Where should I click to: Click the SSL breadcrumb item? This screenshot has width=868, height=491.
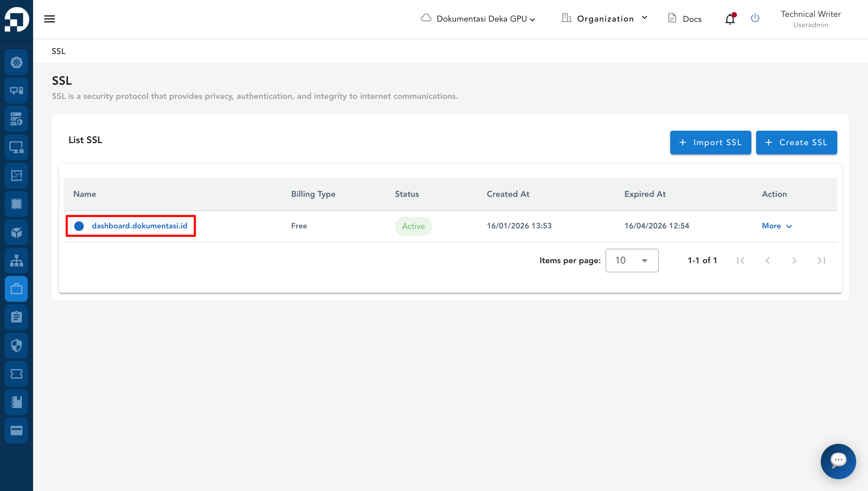58,51
